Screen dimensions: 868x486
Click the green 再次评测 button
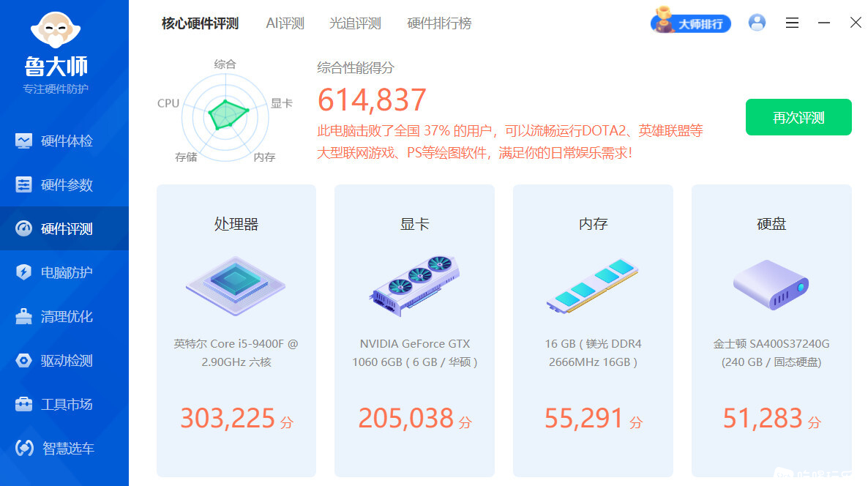coord(798,117)
